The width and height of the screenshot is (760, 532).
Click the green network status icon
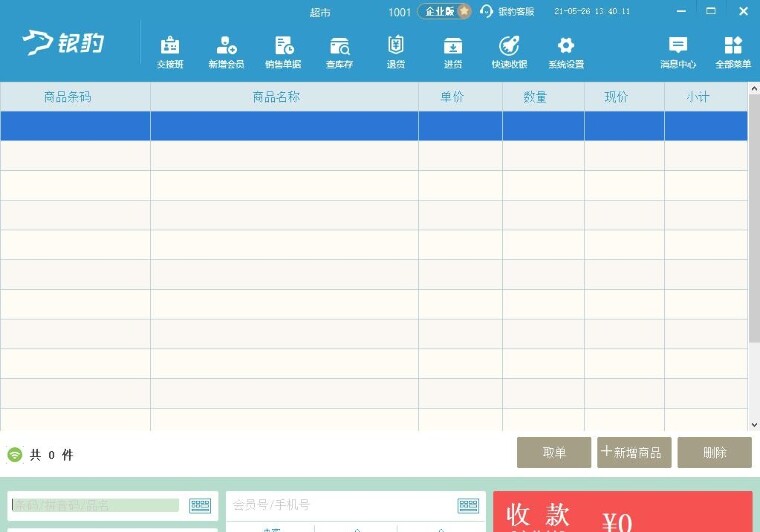[15, 454]
